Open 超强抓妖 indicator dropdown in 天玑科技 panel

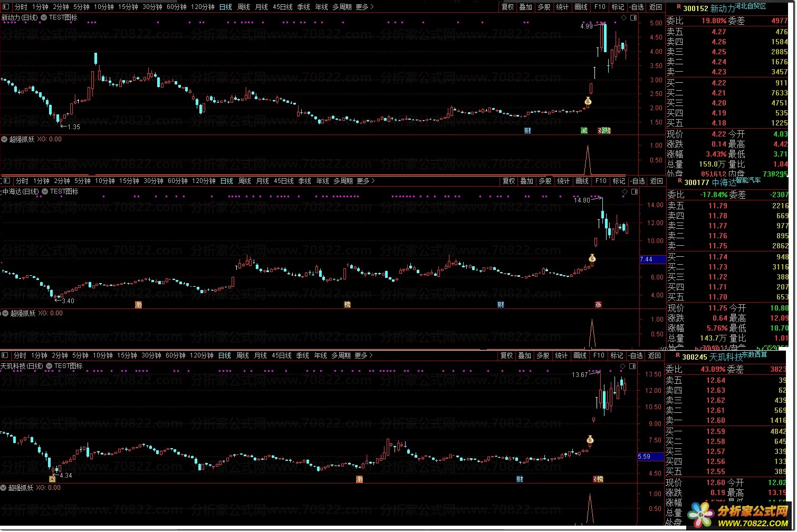(4, 488)
